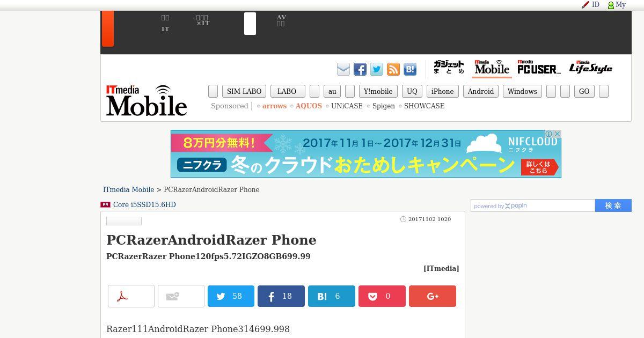The image size is (644, 338).
Task: Switch to ITmedia PC USER site
Action: (x=539, y=68)
